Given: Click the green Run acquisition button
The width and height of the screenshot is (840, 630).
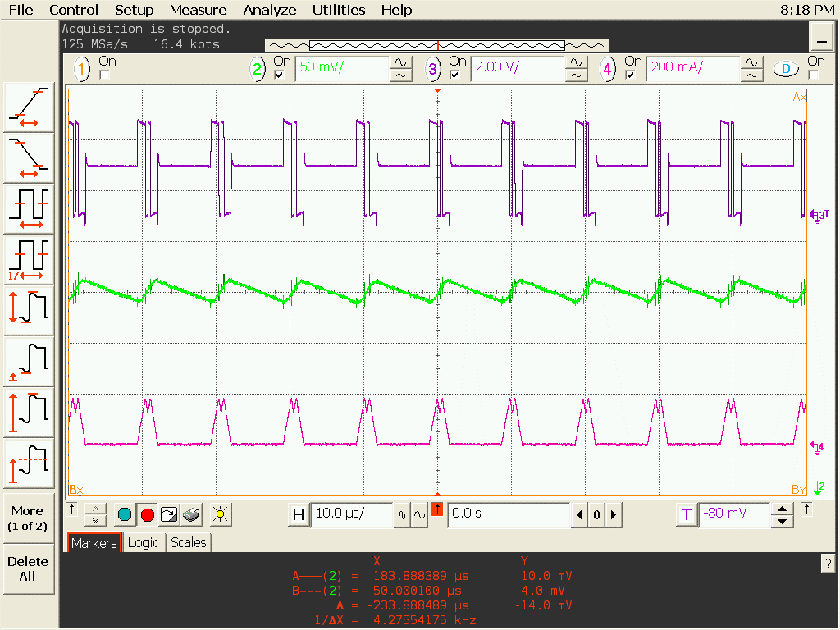Looking at the screenshot, I should 125,515.
